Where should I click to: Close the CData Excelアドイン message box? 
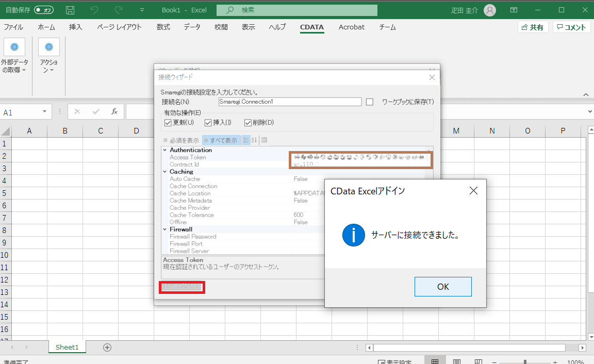(473, 191)
